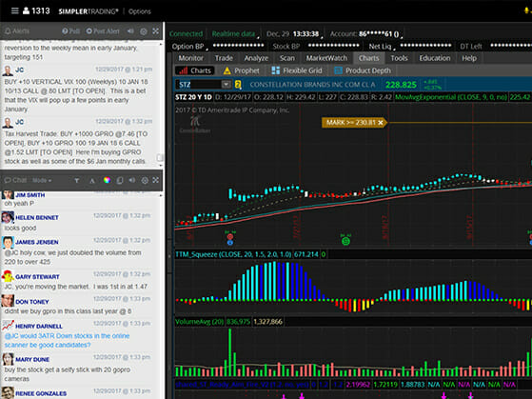Screen dimensions: 532x399
Task: Click the blue event marker below the red one
Action: [x=230, y=243]
